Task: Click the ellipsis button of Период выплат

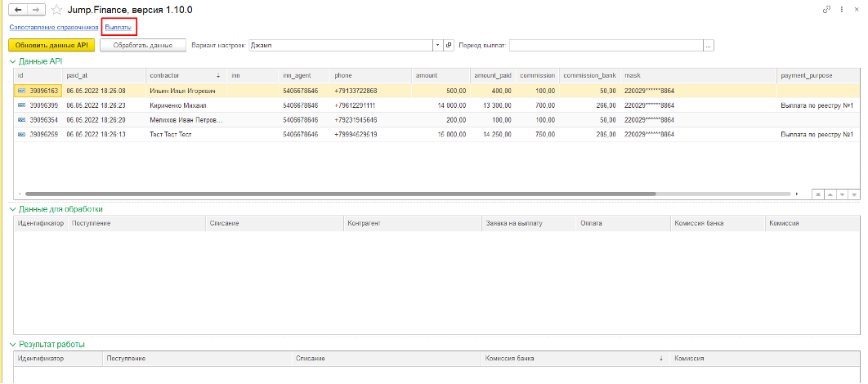Action: click(708, 45)
